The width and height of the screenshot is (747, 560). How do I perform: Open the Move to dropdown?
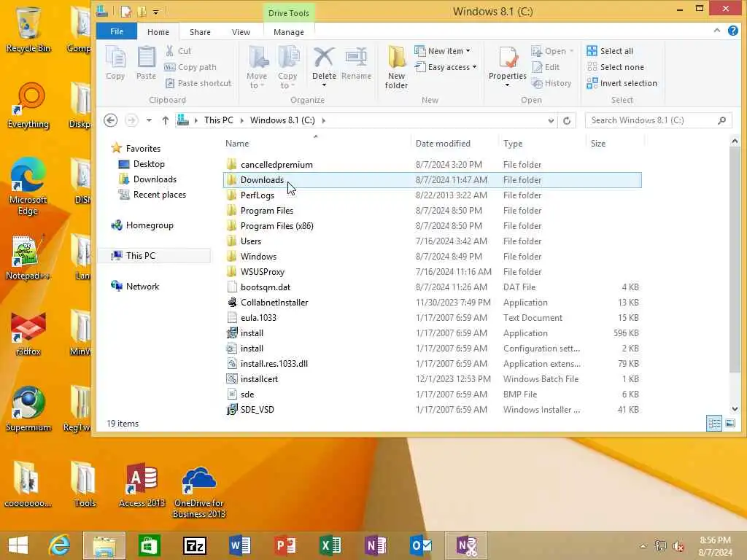coord(258,67)
